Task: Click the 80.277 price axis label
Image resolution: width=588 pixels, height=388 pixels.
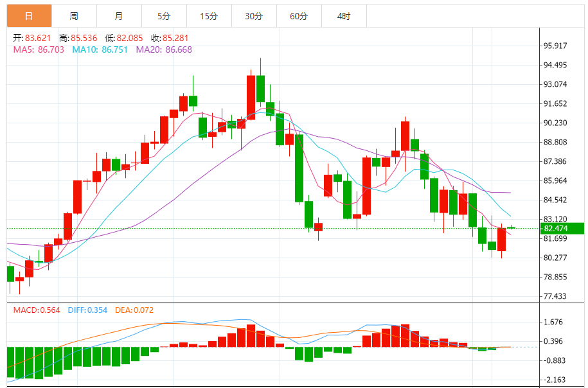Action: pos(555,258)
